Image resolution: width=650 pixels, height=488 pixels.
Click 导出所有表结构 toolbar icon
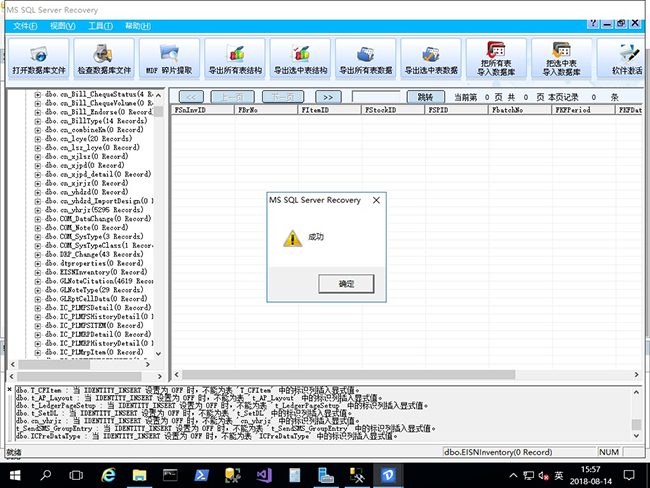click(x=235, y=59)
